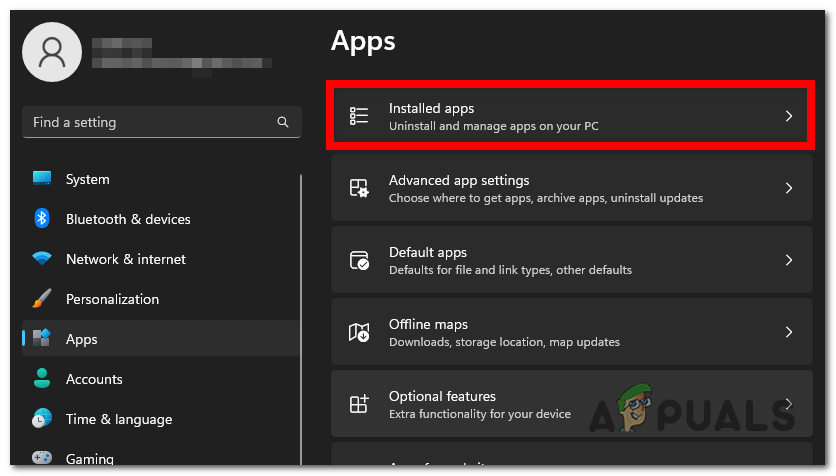Open Advanced app settings chevron
The width and height of the screenshot is (836, 476).
(x=789, y=188)
